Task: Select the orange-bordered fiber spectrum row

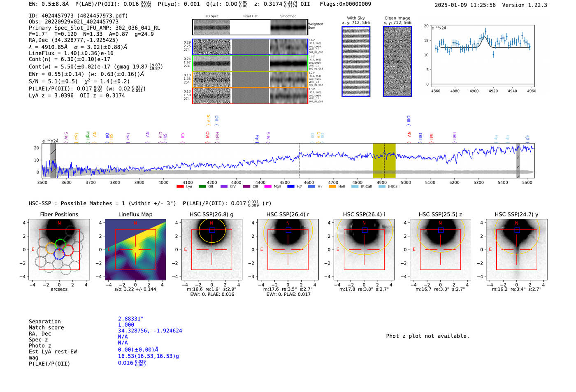Action: [x=250, y=79]
